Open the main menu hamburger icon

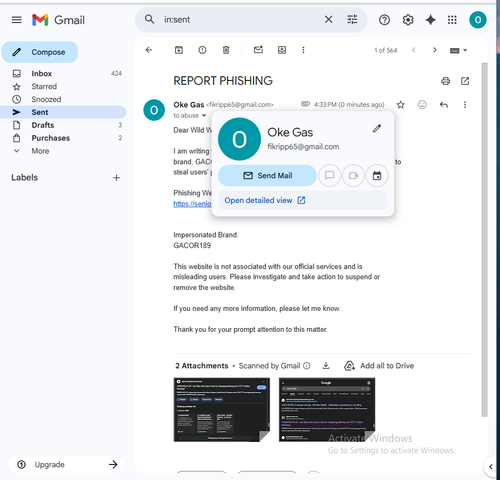pyautogui.click(x=16, y=20)
